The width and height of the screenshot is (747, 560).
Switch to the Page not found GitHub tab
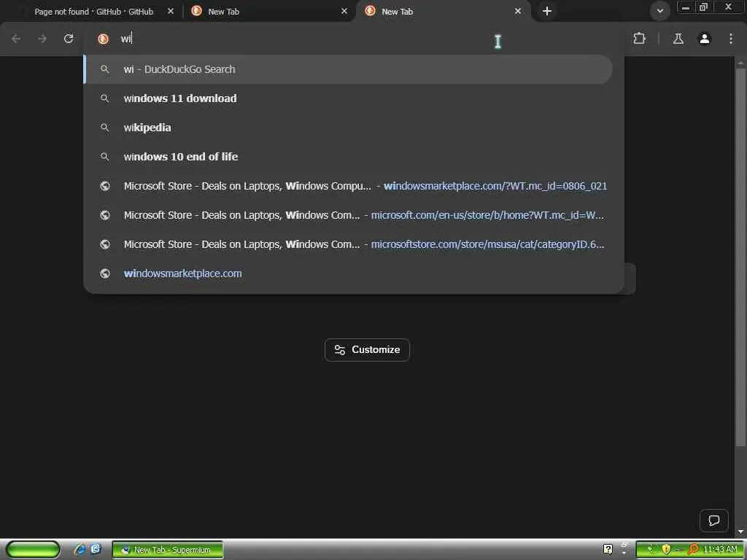[x=93, y=12]
